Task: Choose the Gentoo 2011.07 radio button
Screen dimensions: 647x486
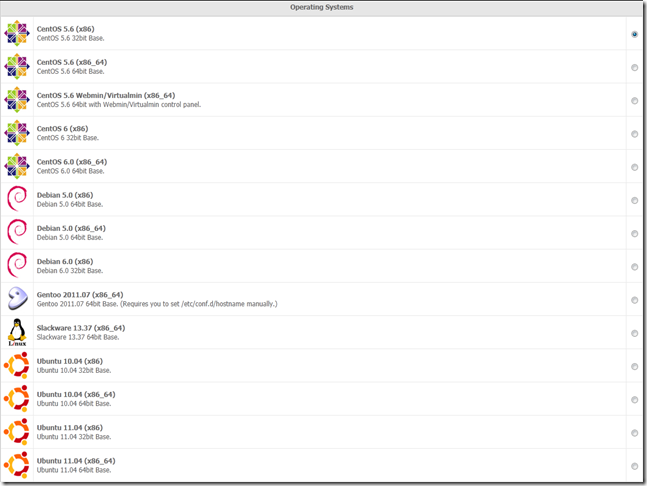Action: (635, 300)
